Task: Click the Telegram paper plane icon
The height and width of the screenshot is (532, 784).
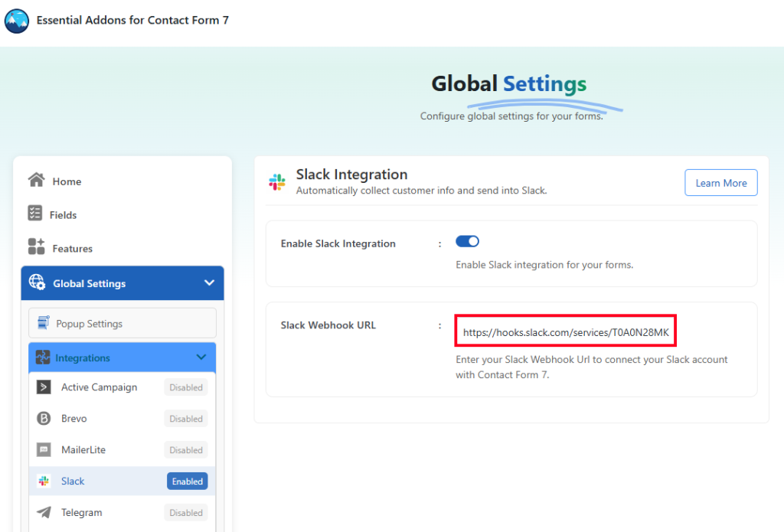Action: pyautogui.click(x=44, y=512)
